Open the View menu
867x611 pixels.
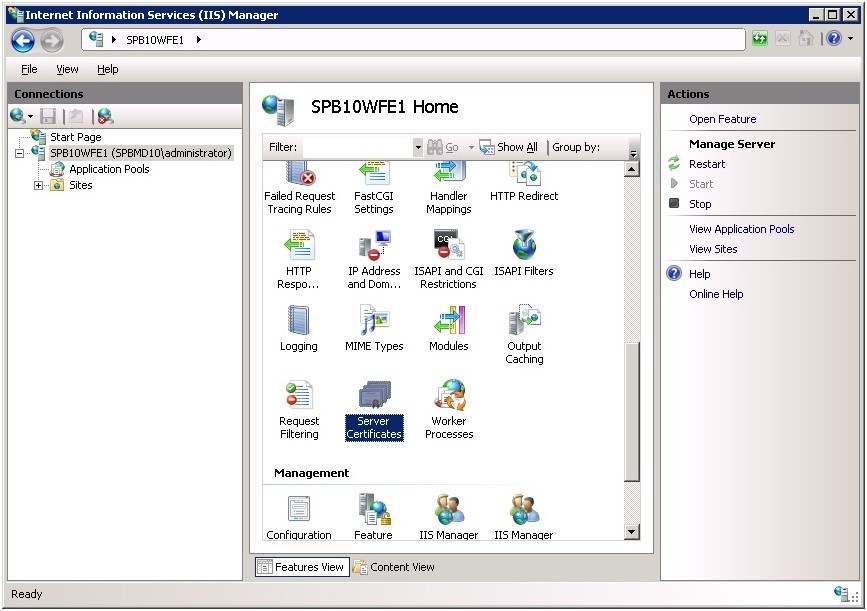coord(67,69)
